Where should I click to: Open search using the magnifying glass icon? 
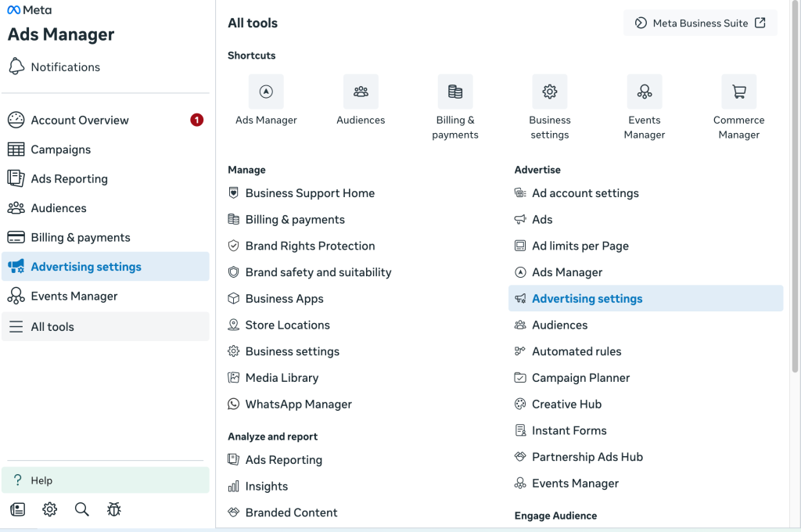click(81, 509)
